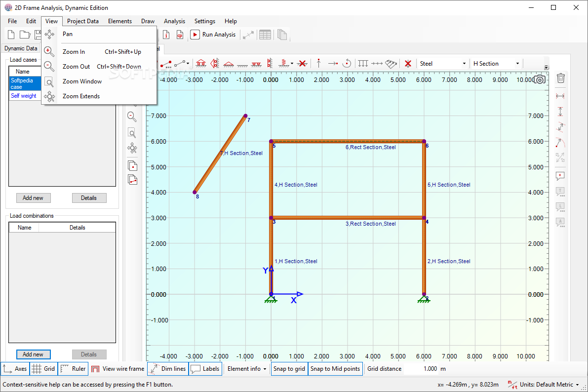The height and width of the screenshot is (392, 588).
Task: Create a new file with the blank-page icon
Action: click(11, 35)
